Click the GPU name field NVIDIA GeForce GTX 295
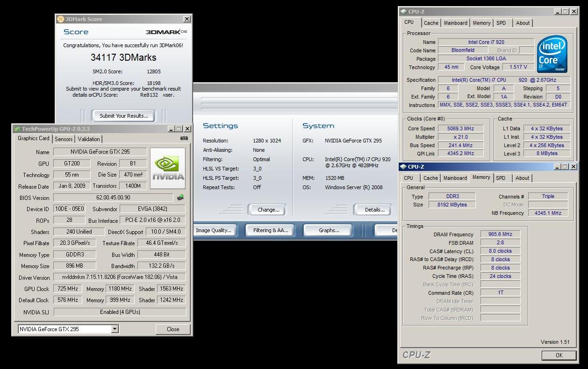The width and height of the screenshot is (588, 369). pyautogui.click(x=100, y=152)
